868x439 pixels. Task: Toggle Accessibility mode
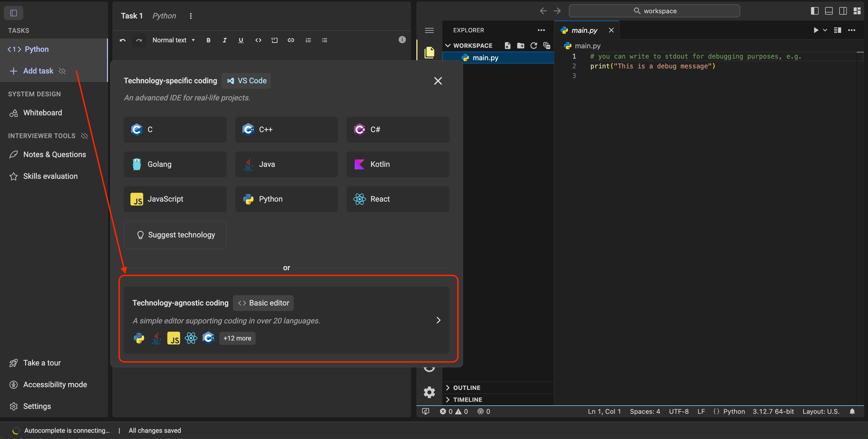pyautogui.click(x=49, y=384)
